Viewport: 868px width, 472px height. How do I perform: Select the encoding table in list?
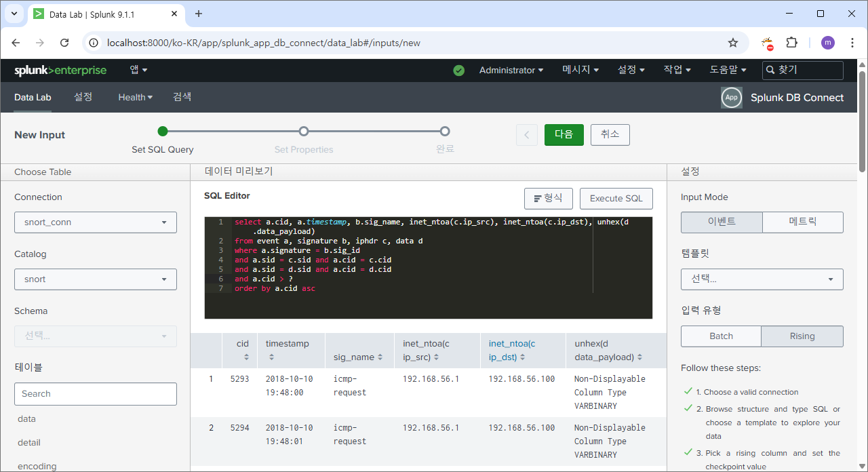click(x=37, y=467)
